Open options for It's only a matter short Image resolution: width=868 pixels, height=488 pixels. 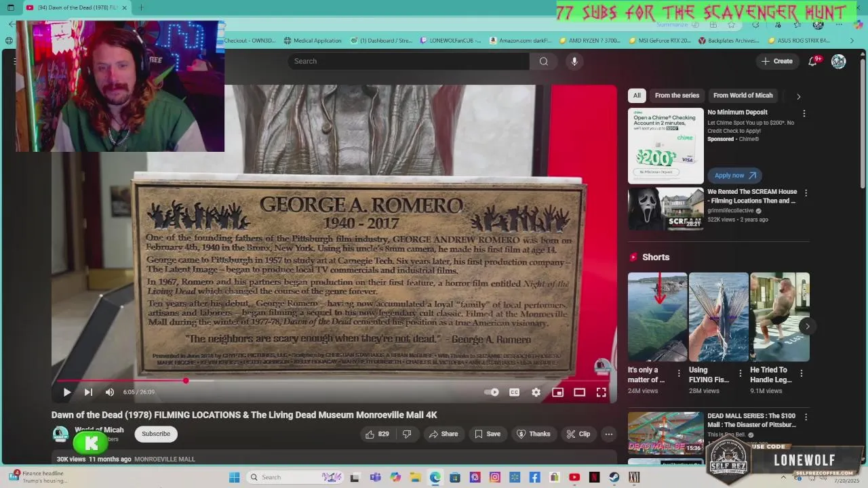(x=679, y=373)
